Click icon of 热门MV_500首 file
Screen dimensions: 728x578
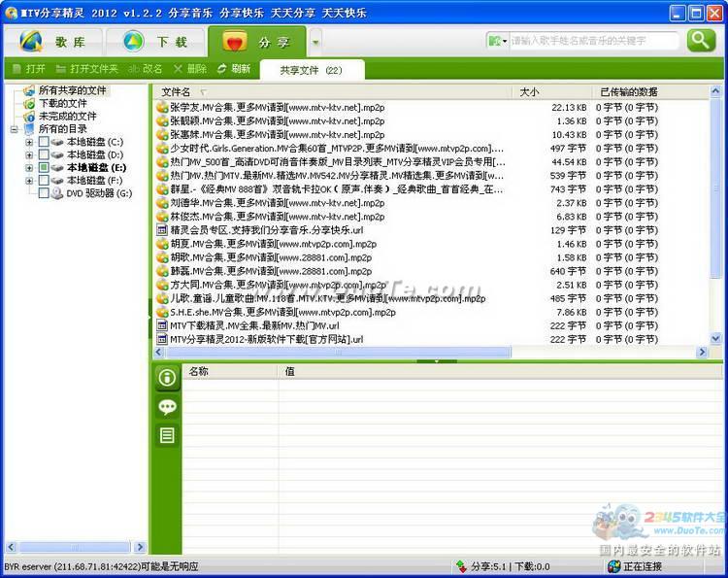coord(162,161)
